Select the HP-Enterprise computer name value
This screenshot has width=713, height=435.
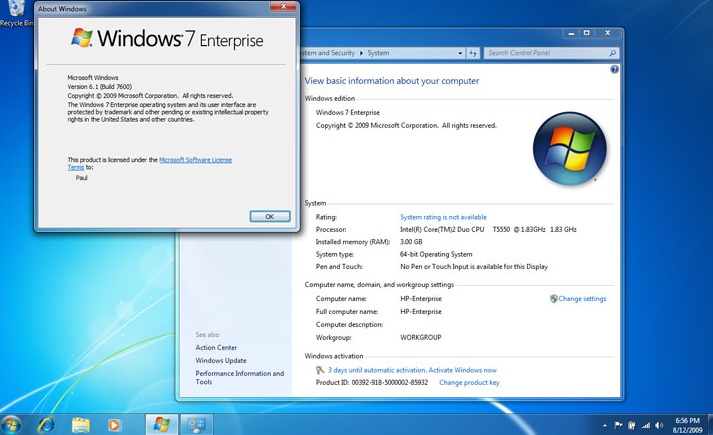[421, 299]
